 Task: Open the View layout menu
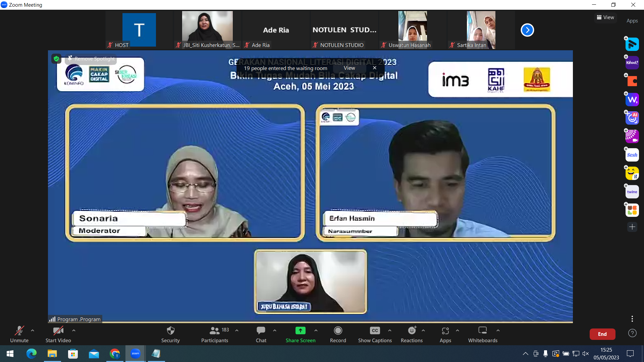coord(605,17)
